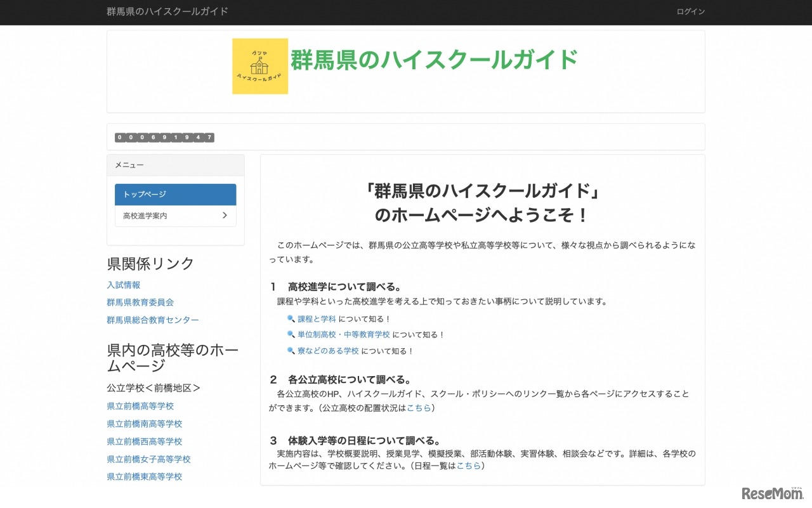
Task: Open 群馬県のハイスクールガイド navbar brand link
Action: pyautogui.click(x=167, y=11)
